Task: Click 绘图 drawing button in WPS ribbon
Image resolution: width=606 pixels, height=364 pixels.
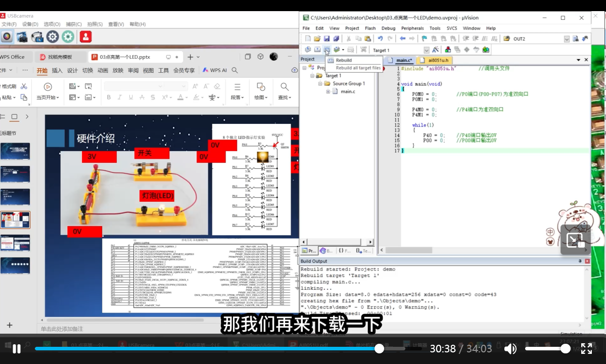Action: pyautogui.click(x=261, y=91)
